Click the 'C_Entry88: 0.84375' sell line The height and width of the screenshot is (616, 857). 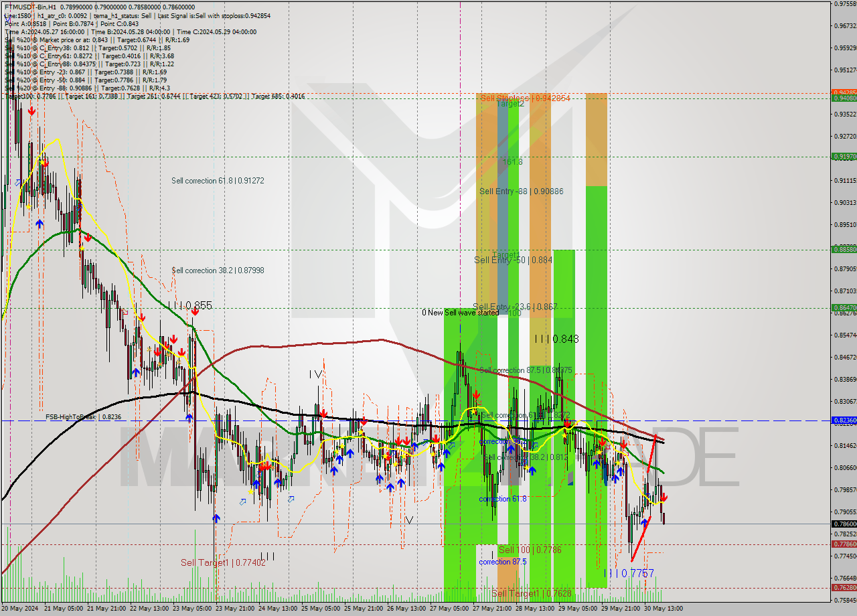pyautogui.click(x=89, y=64)
